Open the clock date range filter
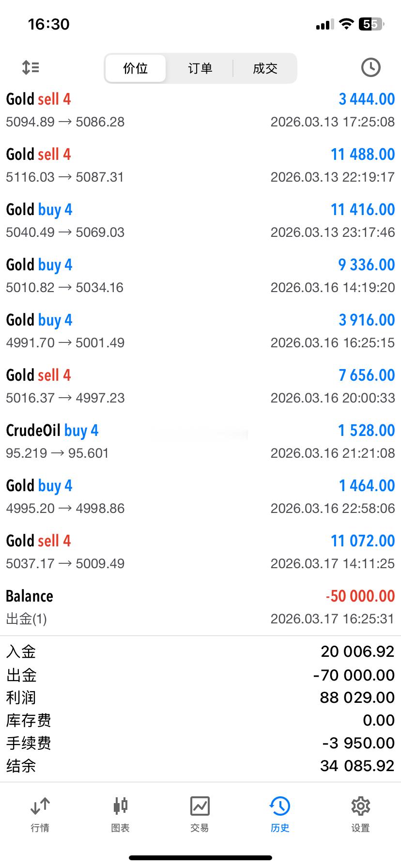 point(370,67)
